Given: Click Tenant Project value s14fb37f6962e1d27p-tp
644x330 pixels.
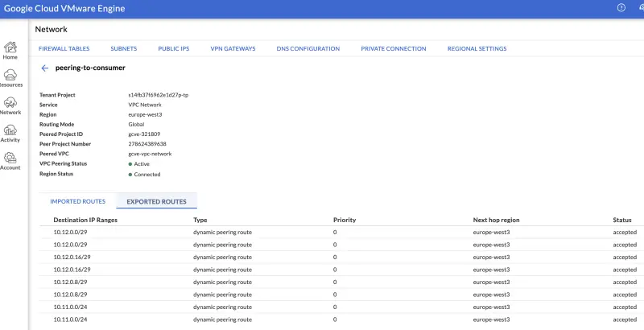Looking at the screenshot, I should [159, 95].
